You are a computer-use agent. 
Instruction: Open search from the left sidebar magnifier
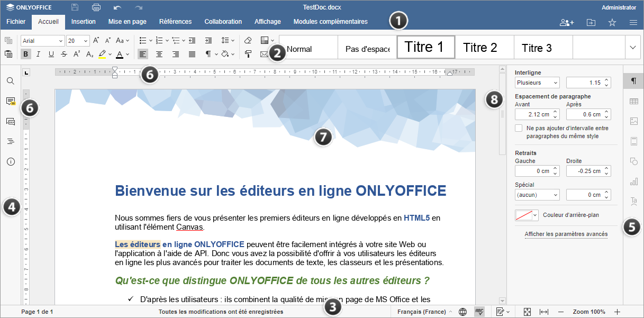[10, 81]
